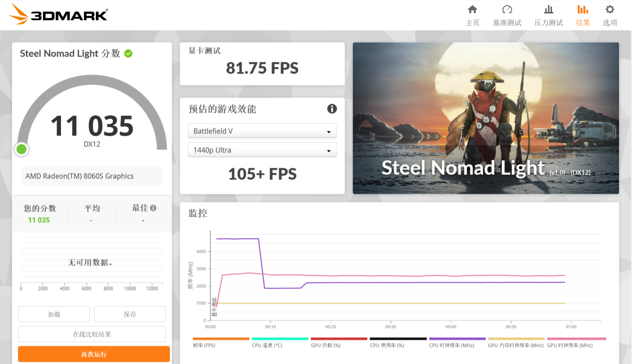Click GPU 时钟频率 pink legend swatch
Image resolution: width=632 pixels, height=364 pixels.
pyautogui.click(x=576, y=339)
